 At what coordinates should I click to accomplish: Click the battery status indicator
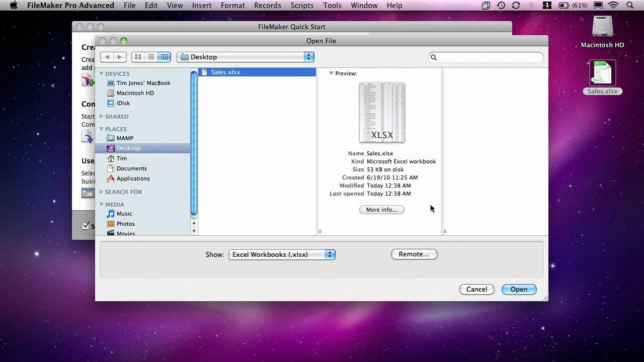pyautogui.click(x=573, y=6)
